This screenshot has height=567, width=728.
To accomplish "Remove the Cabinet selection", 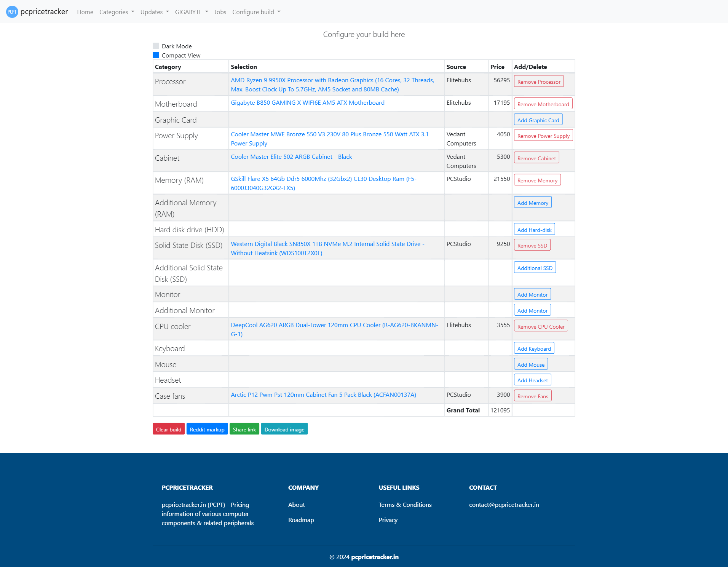I will point(536,158).
